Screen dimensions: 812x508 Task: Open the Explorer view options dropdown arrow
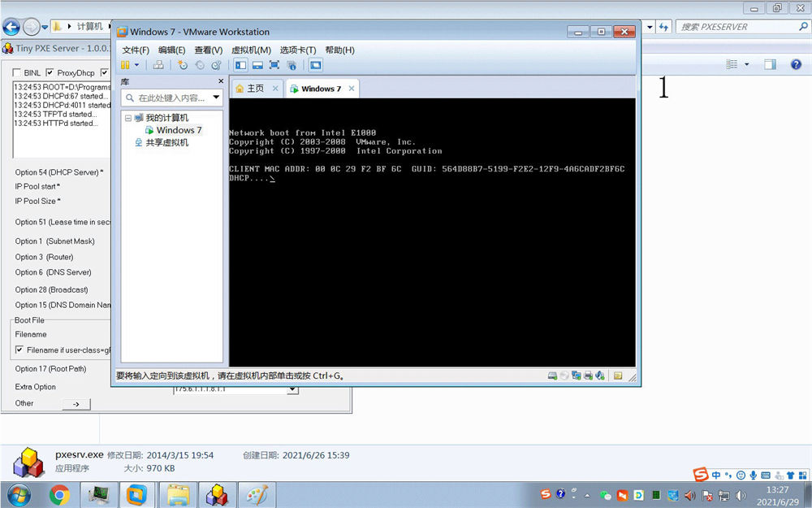pos(747,64)
